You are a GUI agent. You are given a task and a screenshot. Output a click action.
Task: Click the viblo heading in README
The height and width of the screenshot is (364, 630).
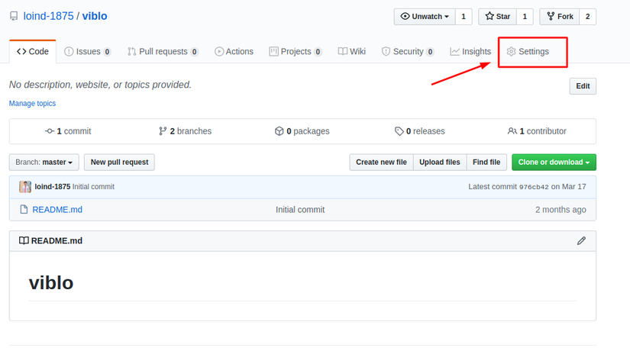click(x=51, y=283)
